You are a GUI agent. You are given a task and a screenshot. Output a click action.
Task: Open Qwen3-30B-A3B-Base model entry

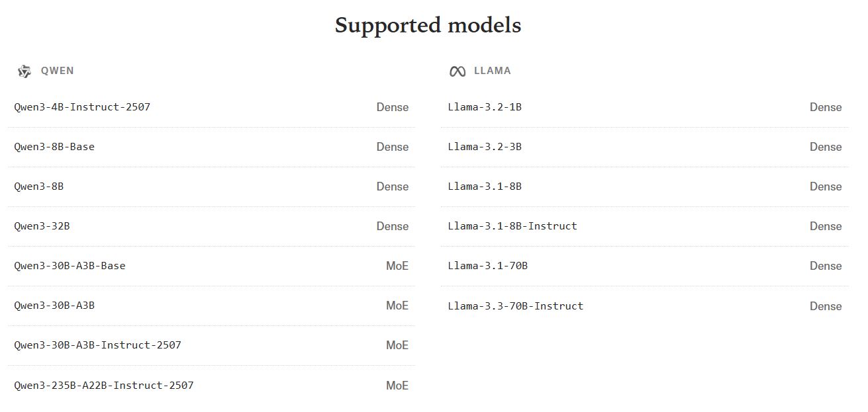70,266
